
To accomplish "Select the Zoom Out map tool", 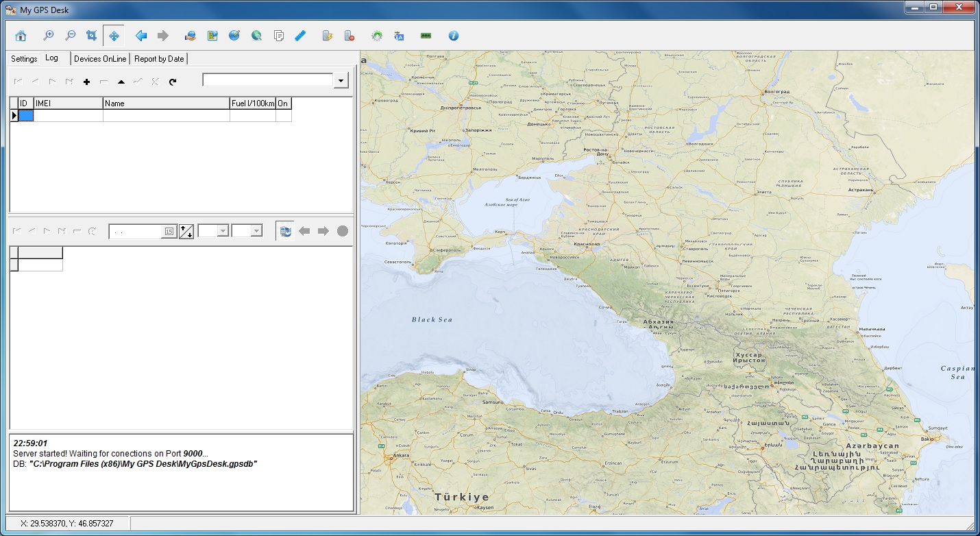I will tap(70, 35).
